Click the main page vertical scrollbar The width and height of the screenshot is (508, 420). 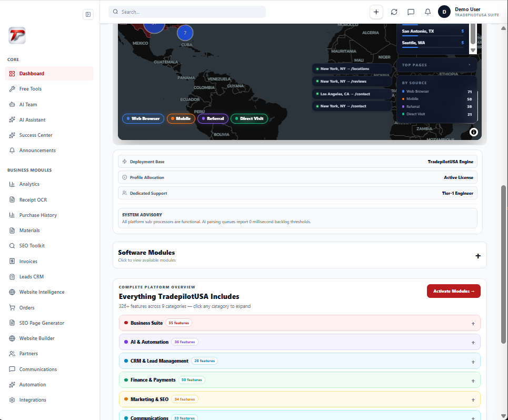pyautogui.click(x=503, y=264)
